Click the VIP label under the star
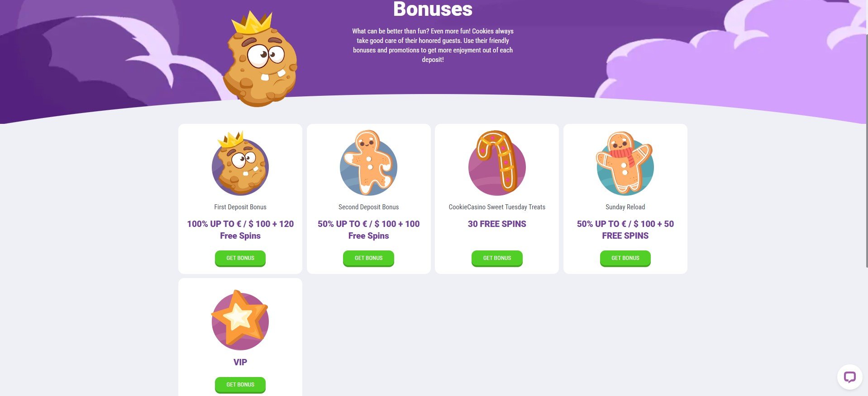Screen dimensions: 868x396 pos(240,362)
